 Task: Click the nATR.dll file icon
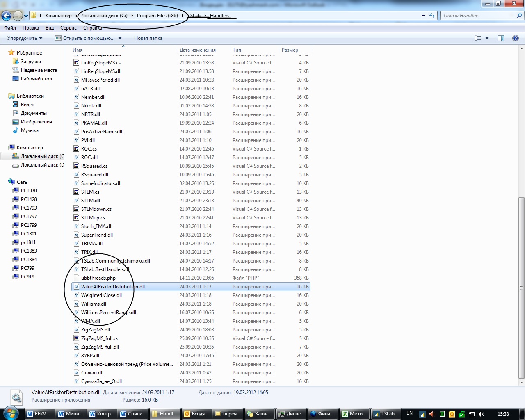coord(76,89)
